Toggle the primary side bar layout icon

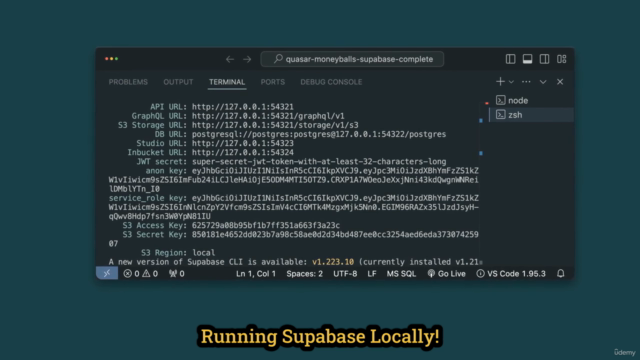(510, 59)
